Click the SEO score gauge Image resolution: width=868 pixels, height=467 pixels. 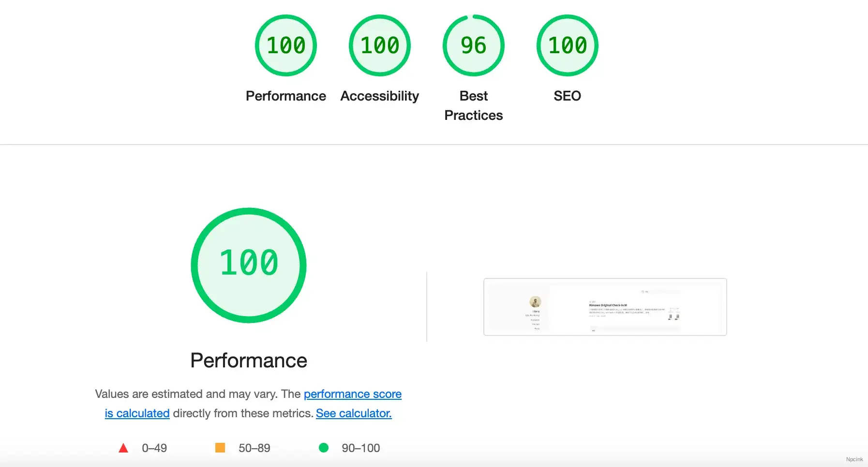coord(567,45)
